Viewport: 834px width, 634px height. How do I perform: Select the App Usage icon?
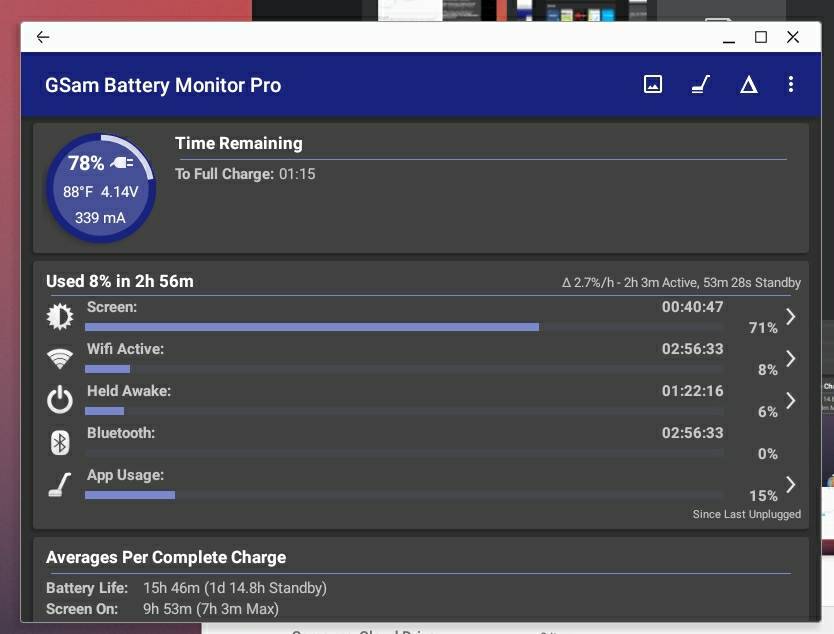(x=60, y=485)
